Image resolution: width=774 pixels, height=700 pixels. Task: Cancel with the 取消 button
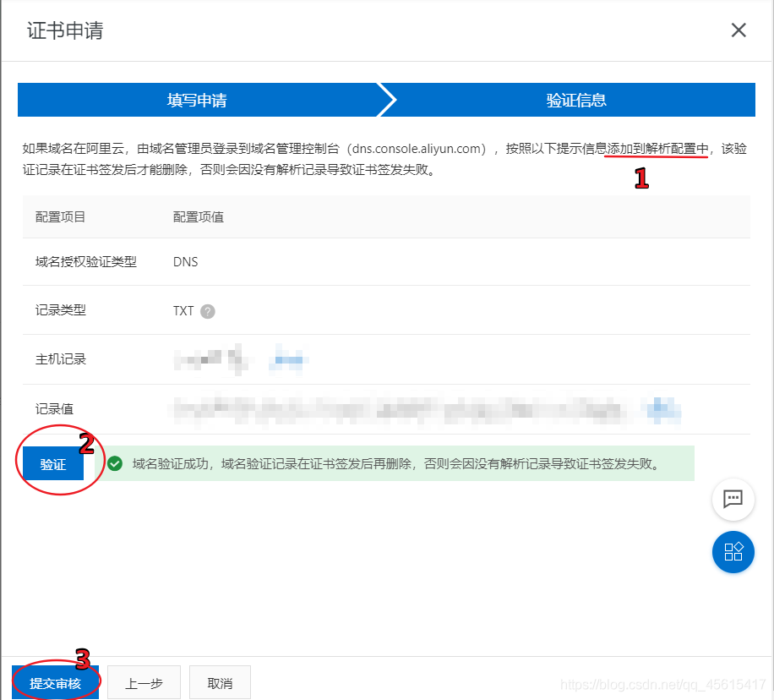coord(220,683)
